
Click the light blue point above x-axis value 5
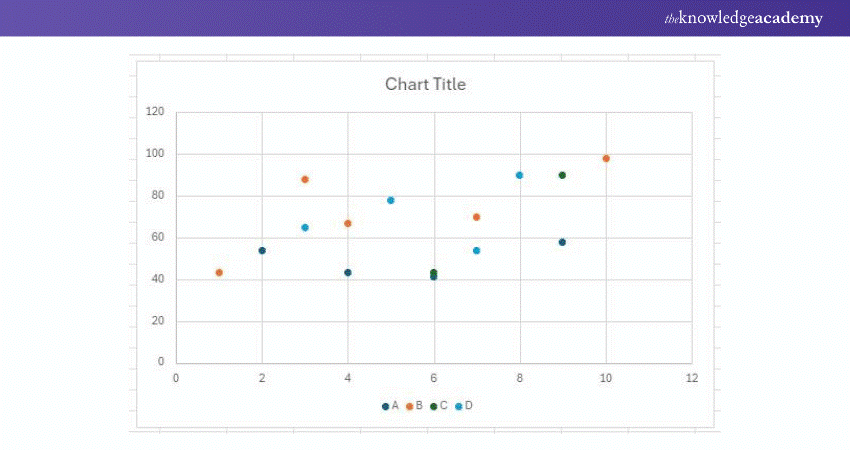[391, 200]
